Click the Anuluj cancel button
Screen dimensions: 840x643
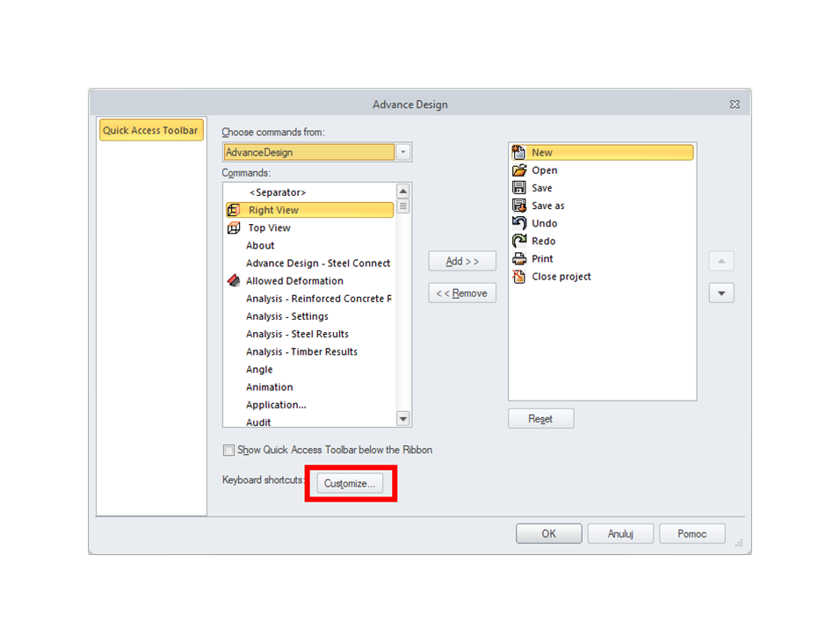coord(620,534)
